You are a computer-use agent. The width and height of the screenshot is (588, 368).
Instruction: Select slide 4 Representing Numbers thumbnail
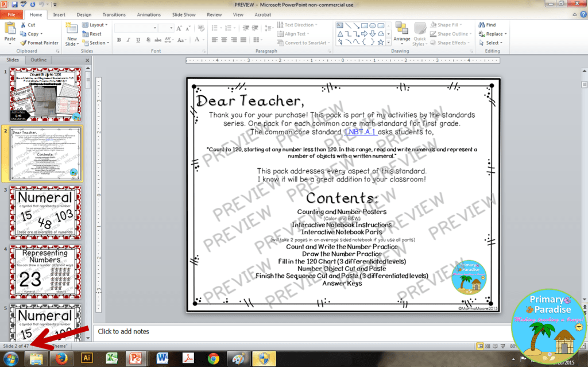(x=45, y=272)
